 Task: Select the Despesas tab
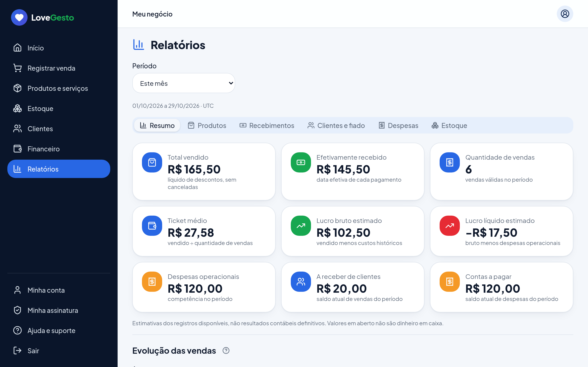(x=399, y=125)
